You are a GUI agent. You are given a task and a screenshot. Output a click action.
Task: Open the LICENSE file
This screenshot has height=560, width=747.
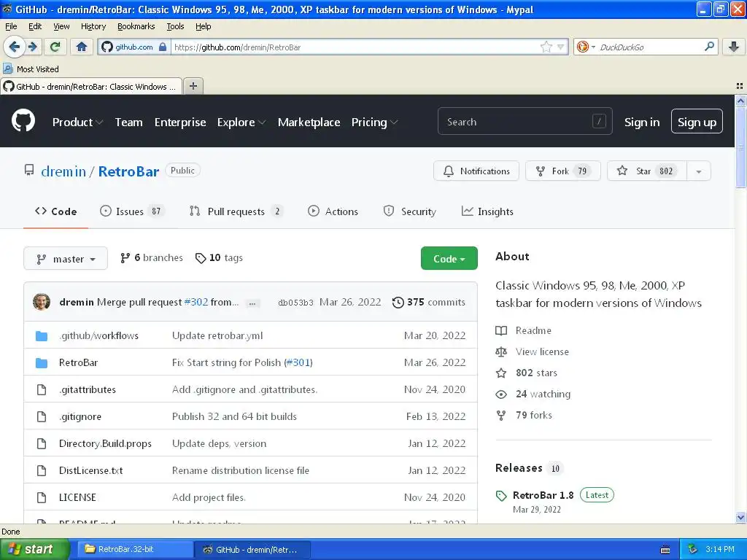coord(77,497)
